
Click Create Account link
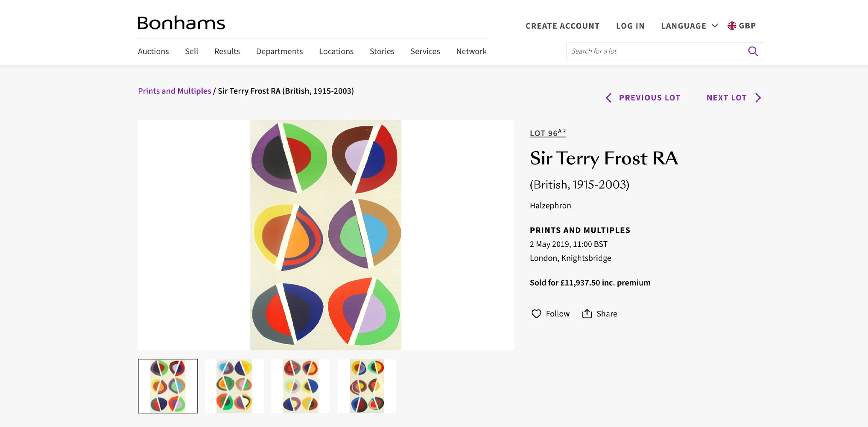[x=562, y=26]
